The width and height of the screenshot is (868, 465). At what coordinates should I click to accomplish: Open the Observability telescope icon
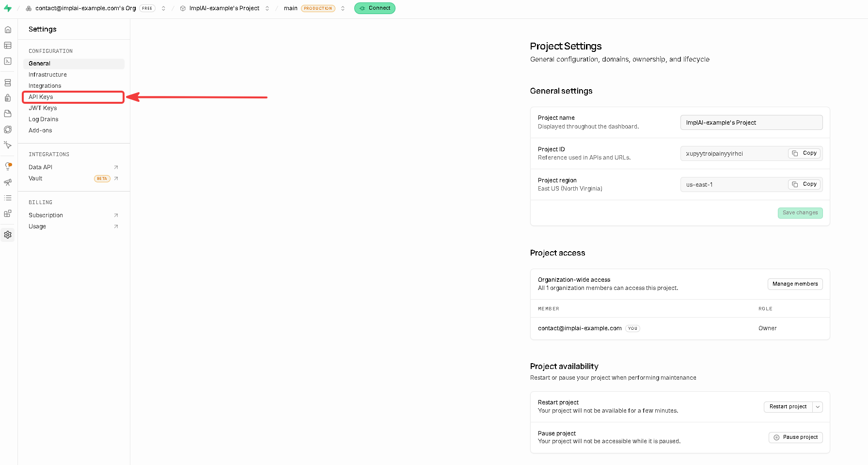coord(8,182)
